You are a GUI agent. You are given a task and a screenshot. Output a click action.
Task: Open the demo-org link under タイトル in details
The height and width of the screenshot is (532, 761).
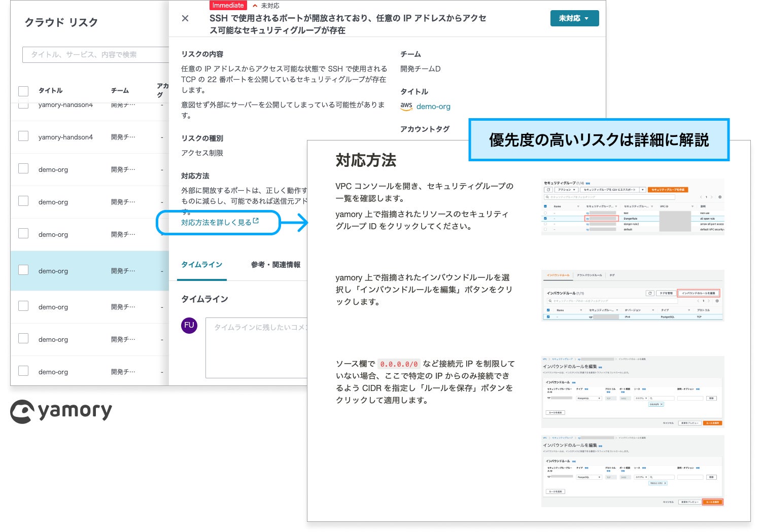[433, 107]
